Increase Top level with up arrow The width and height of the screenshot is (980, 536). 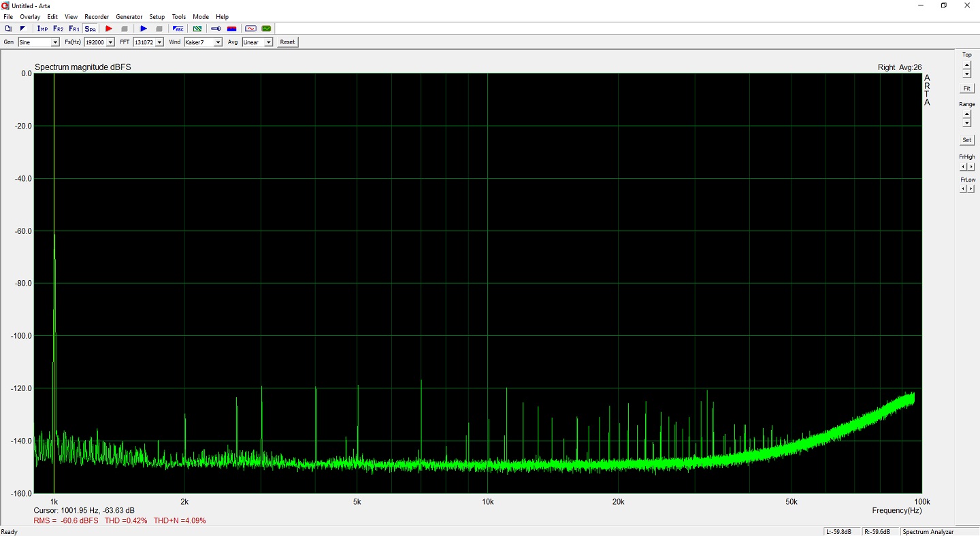pyautogui.click(x=967, y=65)
